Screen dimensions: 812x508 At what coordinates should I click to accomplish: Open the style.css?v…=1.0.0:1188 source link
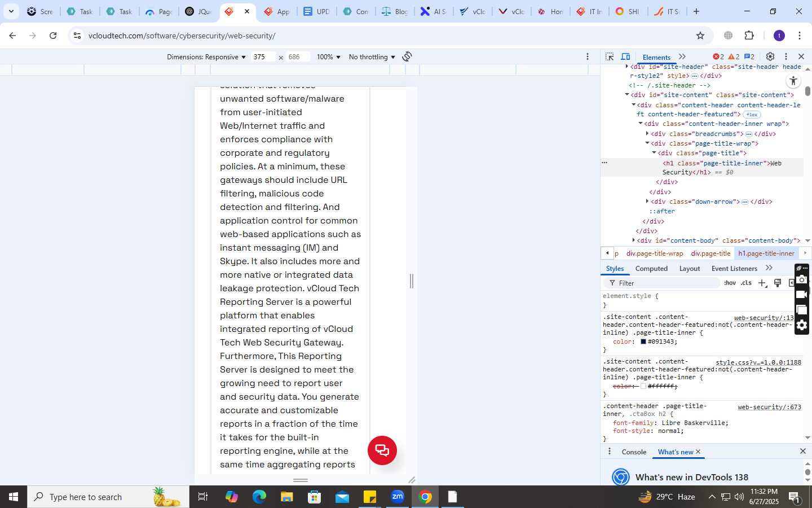click(x=758, y=362)
